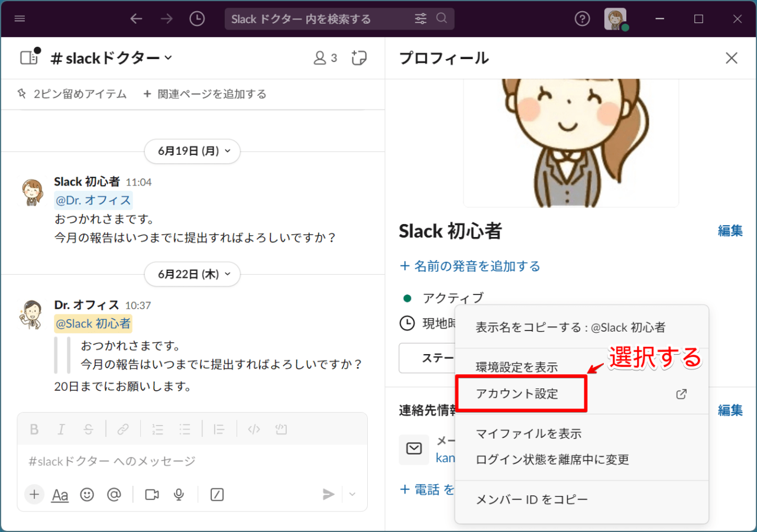This screenshot has width=757, height=532.
Task: Open the emoji picker
Action: tap(88, 494)
